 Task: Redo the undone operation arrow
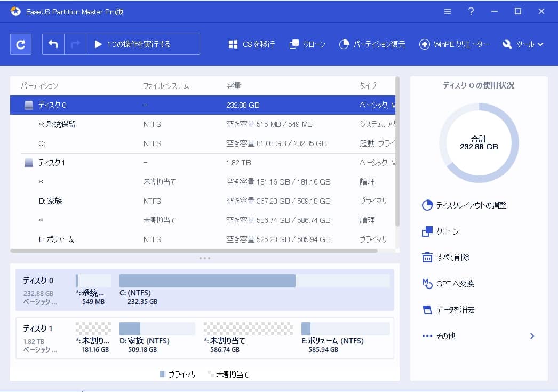(75, 44)
